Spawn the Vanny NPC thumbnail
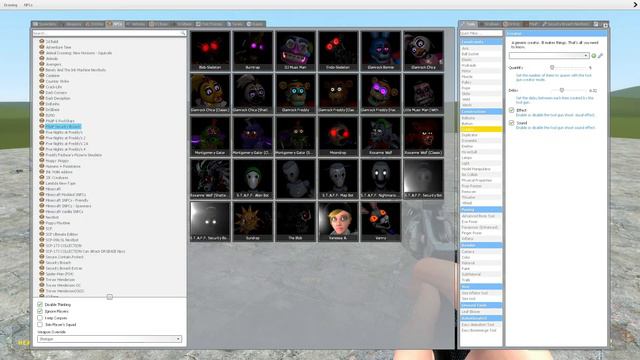This screenshot has width=640, height=360. [x=380, y=221]
